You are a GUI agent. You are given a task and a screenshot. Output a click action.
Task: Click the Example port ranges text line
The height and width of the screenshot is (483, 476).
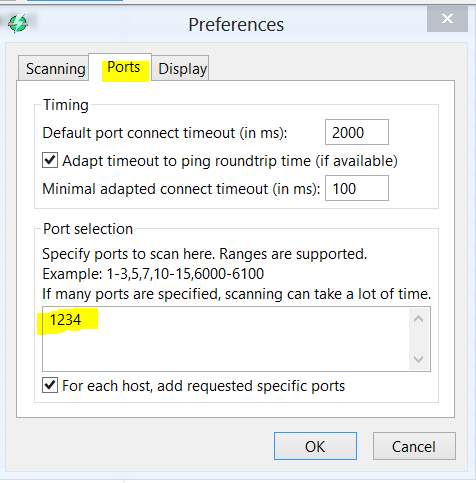point(153,274)
